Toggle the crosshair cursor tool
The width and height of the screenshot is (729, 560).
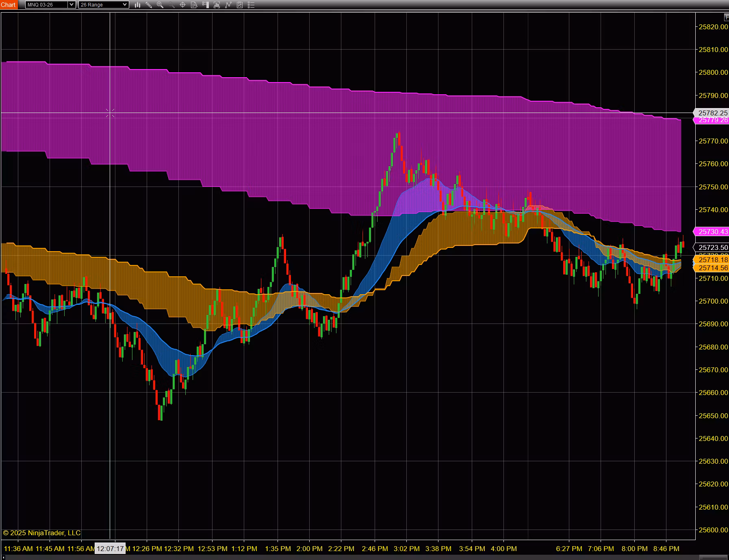click(x=183, y=5)
